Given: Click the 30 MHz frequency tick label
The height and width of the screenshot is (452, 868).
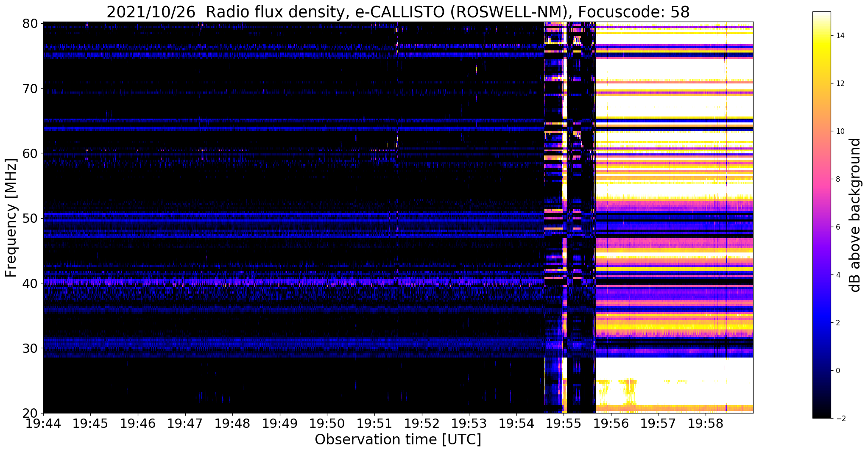Looking at the screenshot, I should pos(30,348).
